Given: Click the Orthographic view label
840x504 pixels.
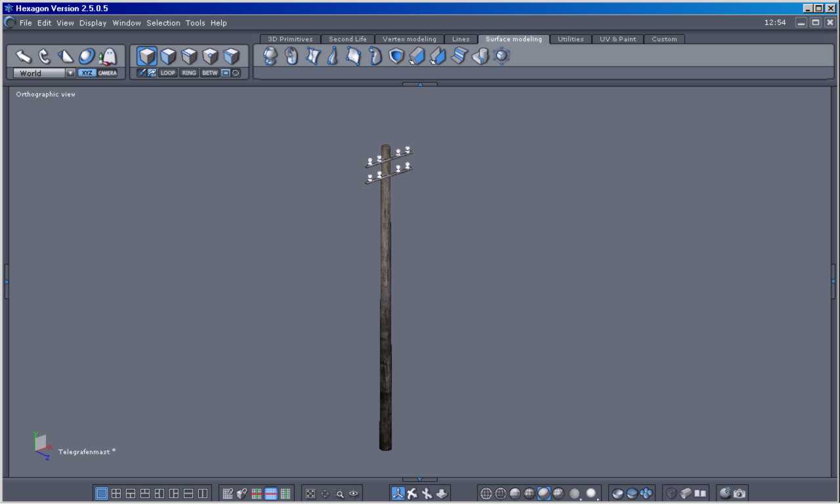Looking at the screenshot, I should coord(46,94).
